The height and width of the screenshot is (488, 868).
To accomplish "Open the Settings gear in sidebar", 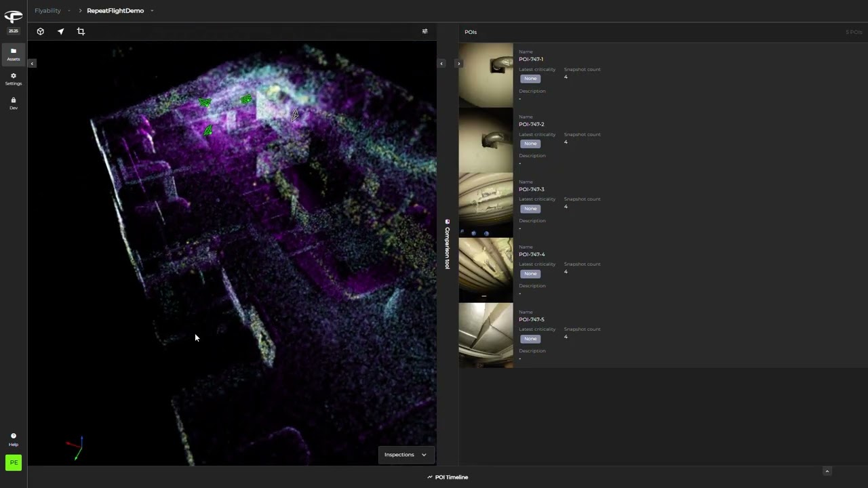I will click(x=14, y=79).
